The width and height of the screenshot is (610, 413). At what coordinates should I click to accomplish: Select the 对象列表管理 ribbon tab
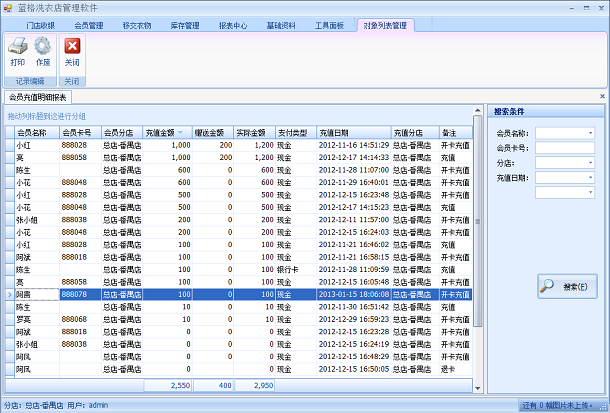[385, 26]
